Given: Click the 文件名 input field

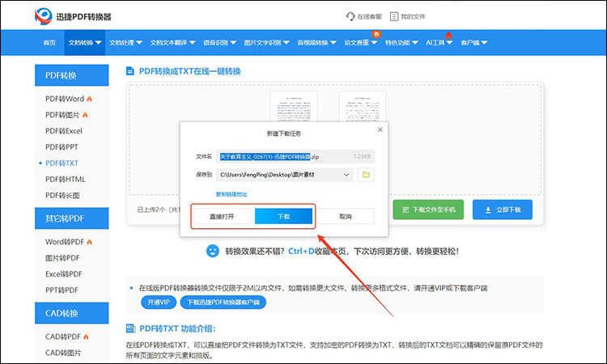Looking at the screenshot, I should click(x=295, y=157).
